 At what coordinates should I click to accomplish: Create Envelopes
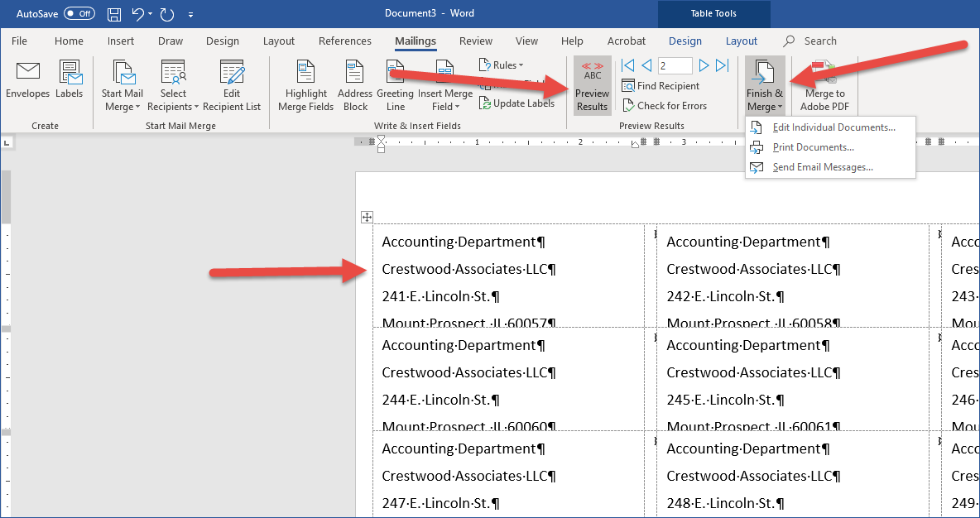[x=27, y=80]
